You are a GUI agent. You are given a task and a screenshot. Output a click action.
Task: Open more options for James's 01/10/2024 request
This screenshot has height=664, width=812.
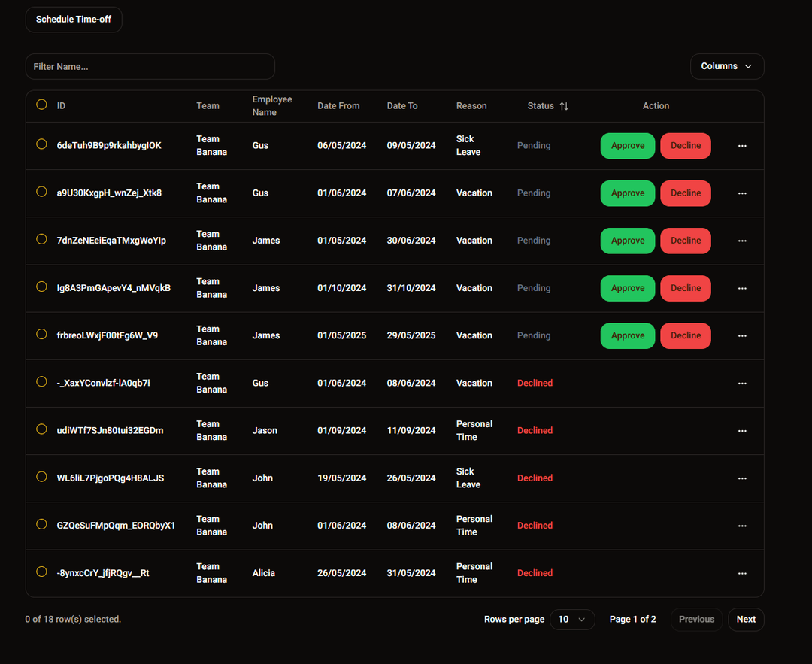click(x=742, y=288)
